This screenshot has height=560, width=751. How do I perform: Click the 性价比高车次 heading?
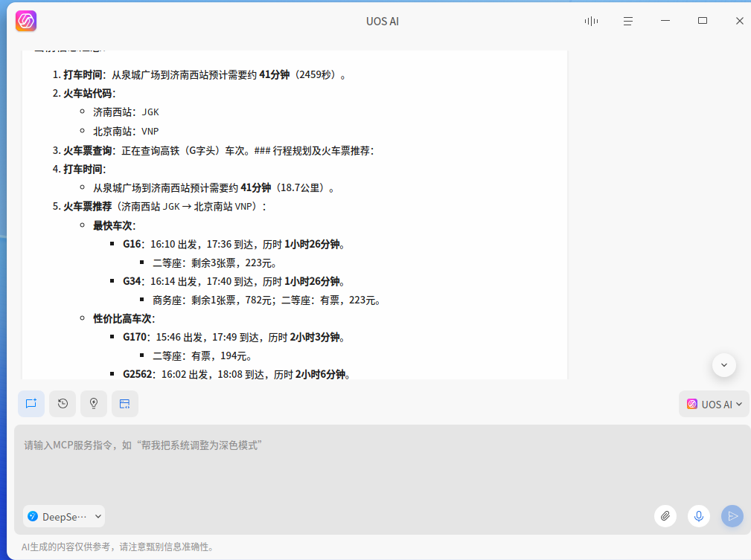(124, 318)
